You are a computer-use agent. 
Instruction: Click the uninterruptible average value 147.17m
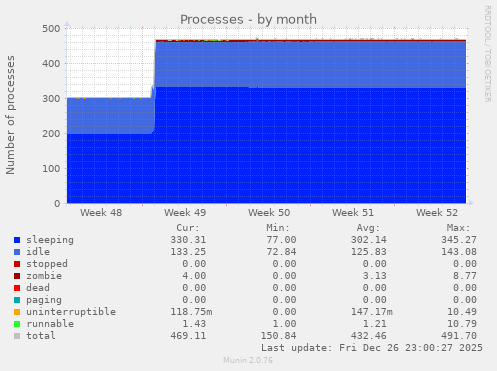[x=372, y=312]
